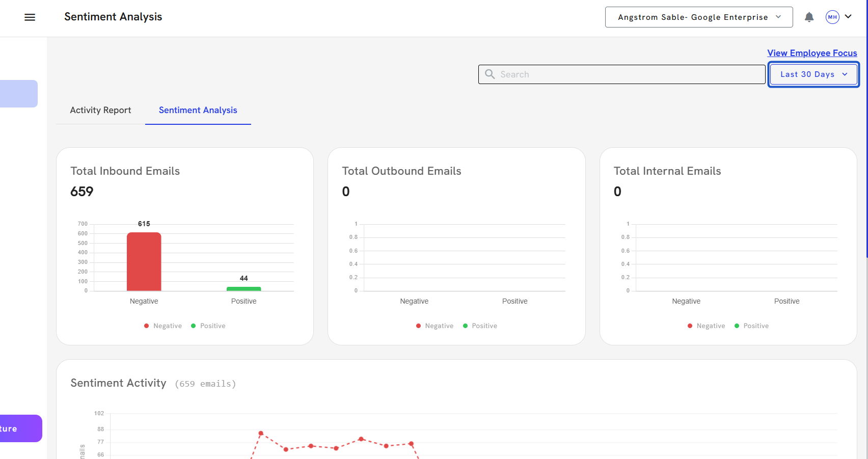This screenshot has width=868, height=459.
Task: Open the View Employee Focus link
Action: (x=812, y=53)
